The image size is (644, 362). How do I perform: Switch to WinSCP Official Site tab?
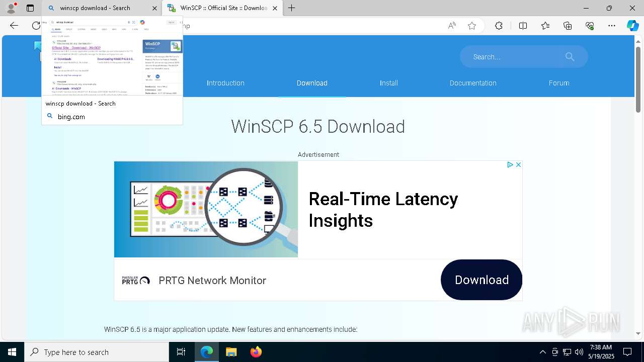pyautogui.click(x=223, y=8)
